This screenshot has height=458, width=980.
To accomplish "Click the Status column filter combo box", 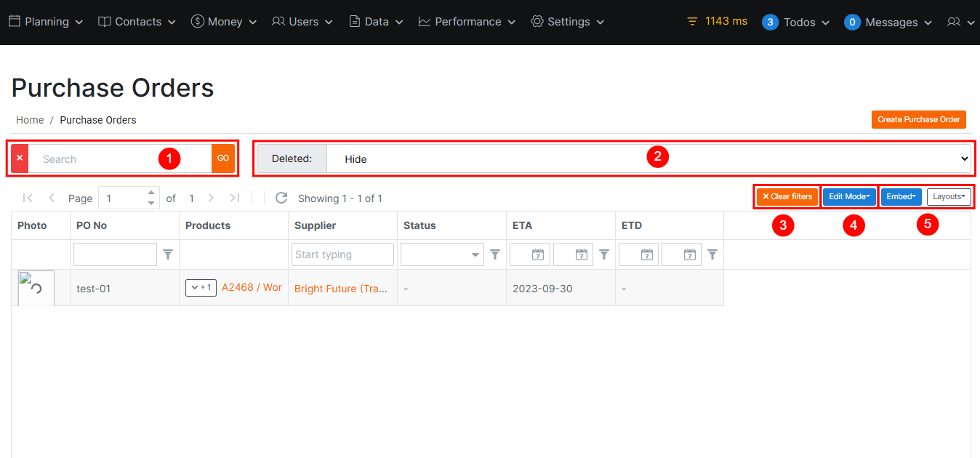I will (x=441, y=254).
